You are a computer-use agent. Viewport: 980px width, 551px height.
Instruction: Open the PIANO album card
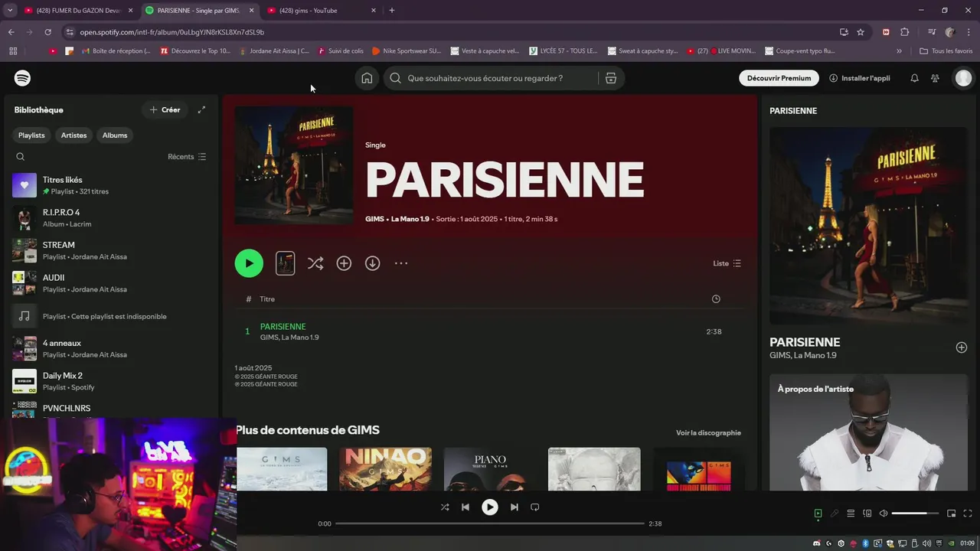coord(489,468)
